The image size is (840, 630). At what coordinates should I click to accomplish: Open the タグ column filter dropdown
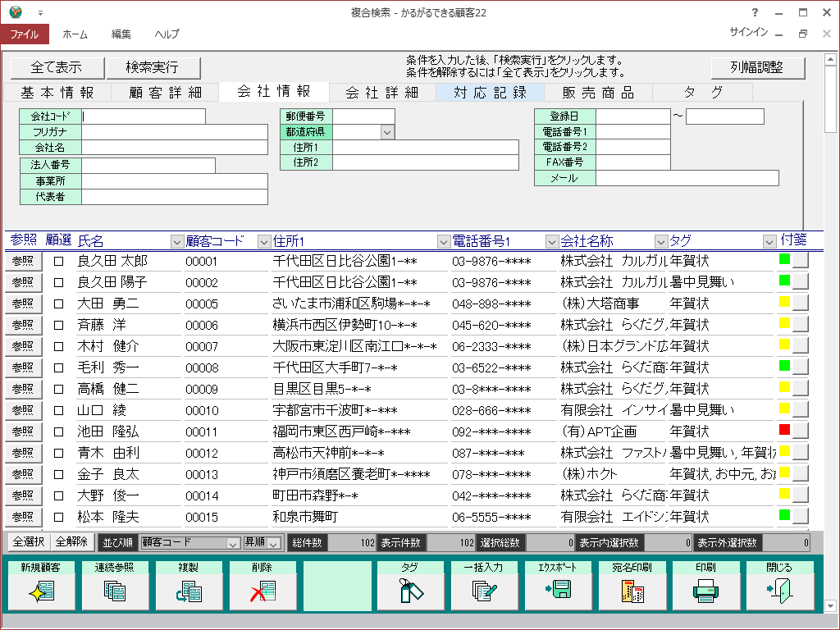tap(769, 242)
